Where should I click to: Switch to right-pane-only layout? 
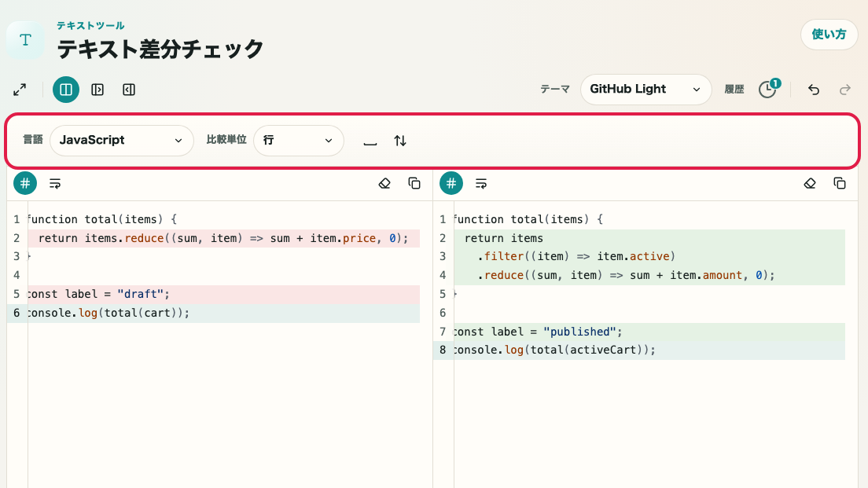pos(129,90)
